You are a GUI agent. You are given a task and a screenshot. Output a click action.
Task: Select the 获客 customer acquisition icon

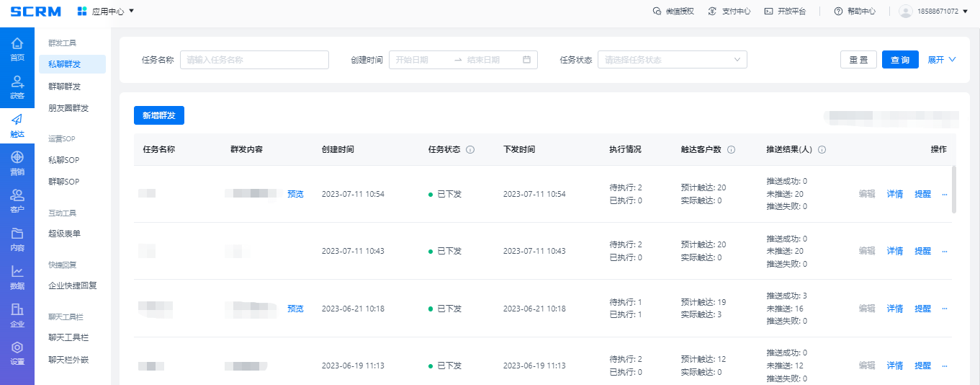pyautogui.click(x=17, y=87)
